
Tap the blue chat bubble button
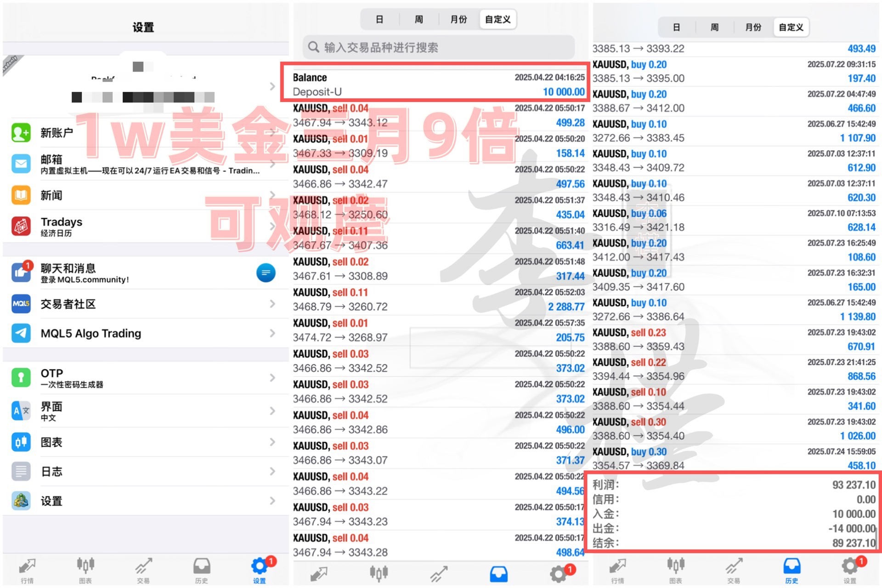tap(266, 273)
